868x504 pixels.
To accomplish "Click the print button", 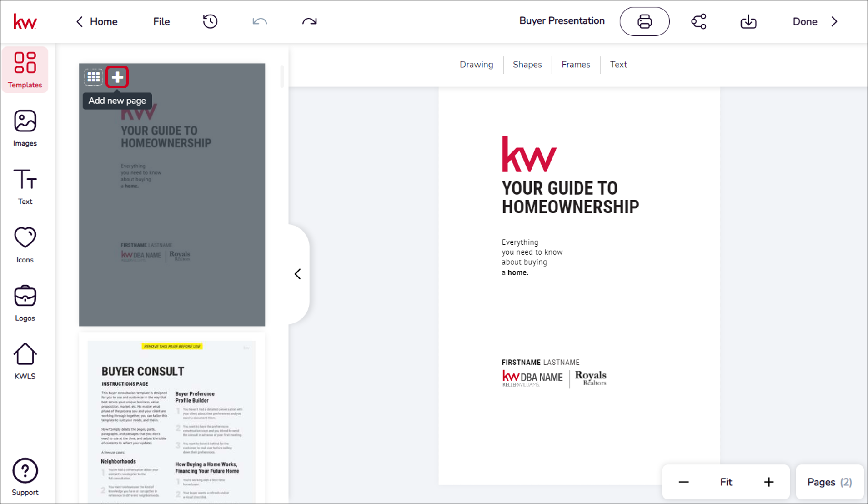I will pos(644,21).
